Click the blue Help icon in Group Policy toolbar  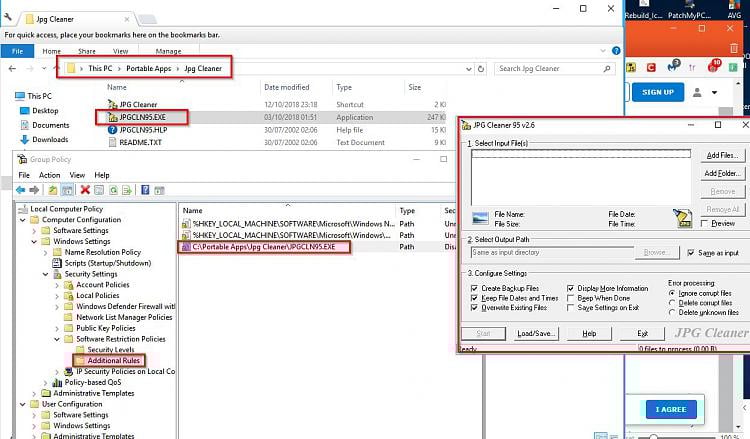[x=145, y=189]
